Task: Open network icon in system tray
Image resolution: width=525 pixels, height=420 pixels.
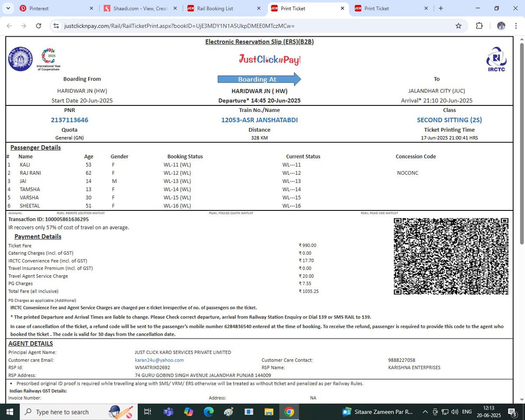Action: [x=445, y=412]
